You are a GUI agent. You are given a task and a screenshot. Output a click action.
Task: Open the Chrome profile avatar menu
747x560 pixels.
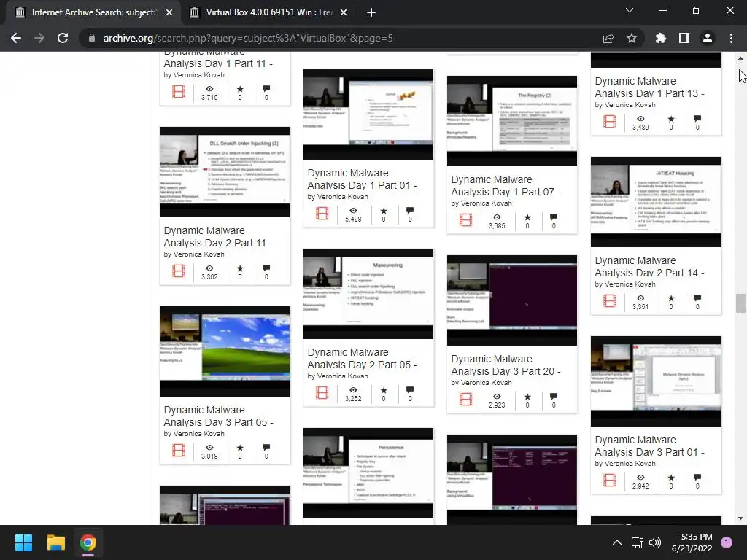(x=708, y=38)
